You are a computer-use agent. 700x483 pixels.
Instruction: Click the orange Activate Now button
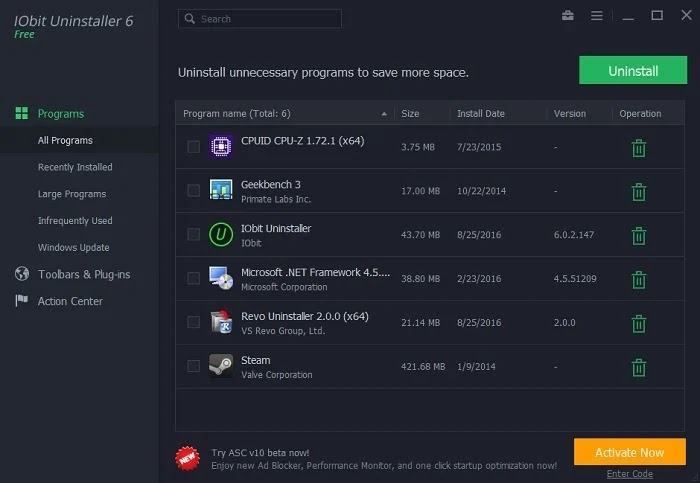[x=629, y=452]
